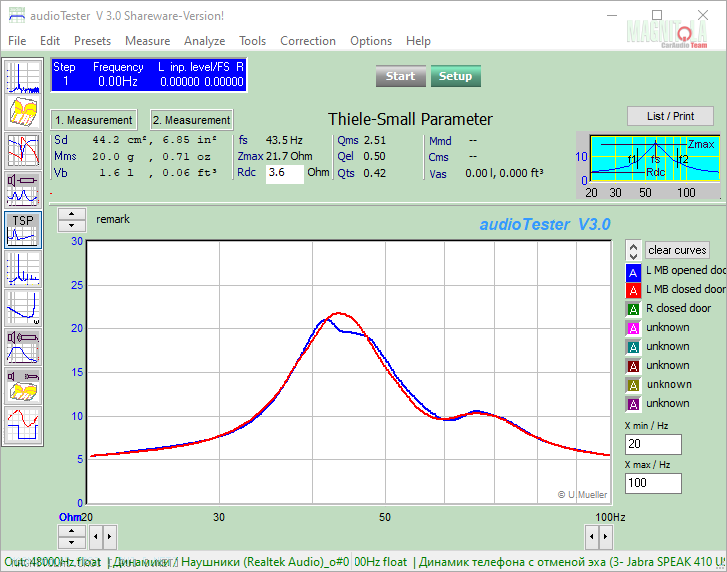Viewport: 727px width, 572px height.
Task: Click up arrow beside clear curves
Action: coord(633,246)
